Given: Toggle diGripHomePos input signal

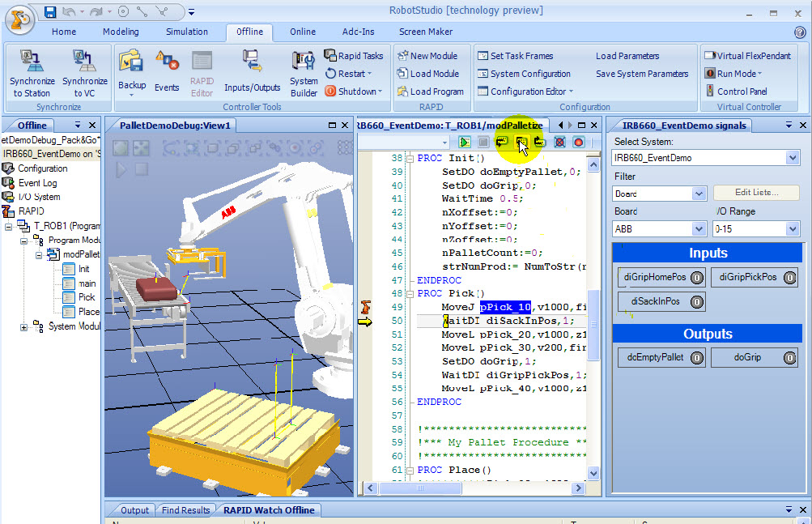Looking at the screenshot, I should 661,277.
